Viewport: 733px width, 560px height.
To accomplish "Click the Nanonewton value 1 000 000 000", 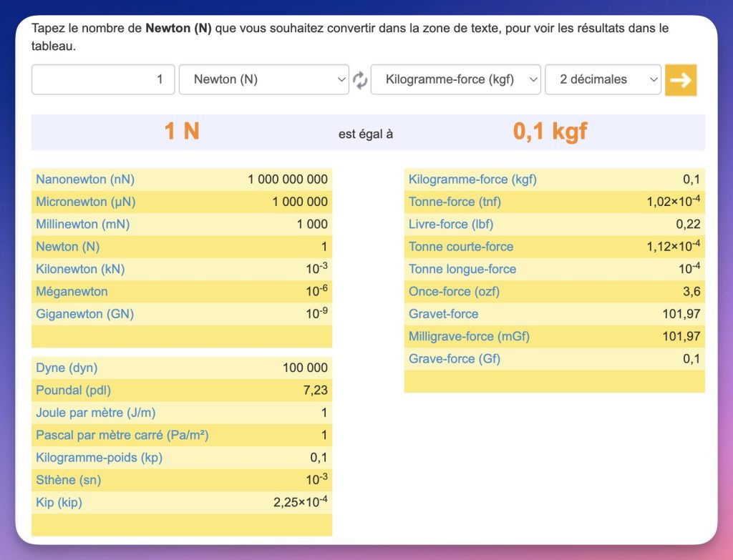I will click(x=288, y=180).
